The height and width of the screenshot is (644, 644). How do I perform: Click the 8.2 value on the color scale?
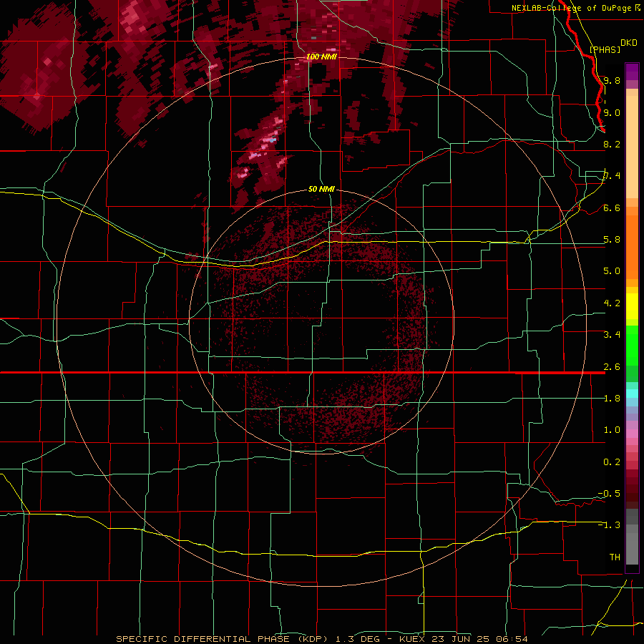pyautogui.click(x=612, y=144)
